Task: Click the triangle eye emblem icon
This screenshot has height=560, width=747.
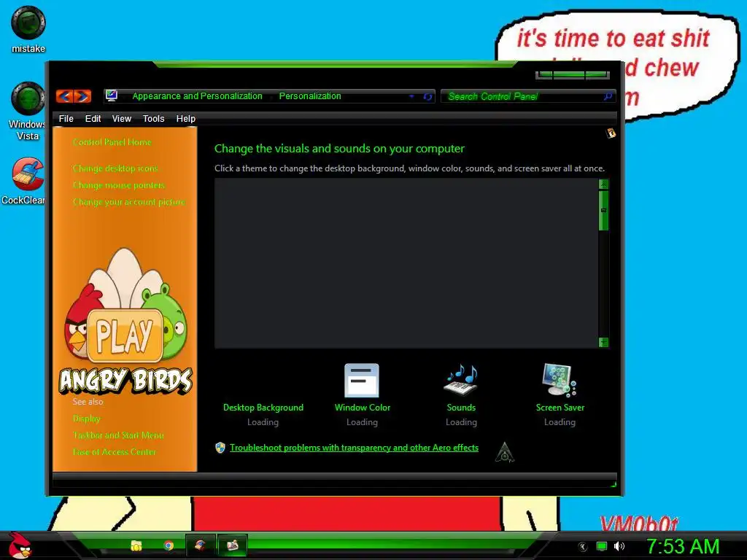Action: (x=505, y=452)
